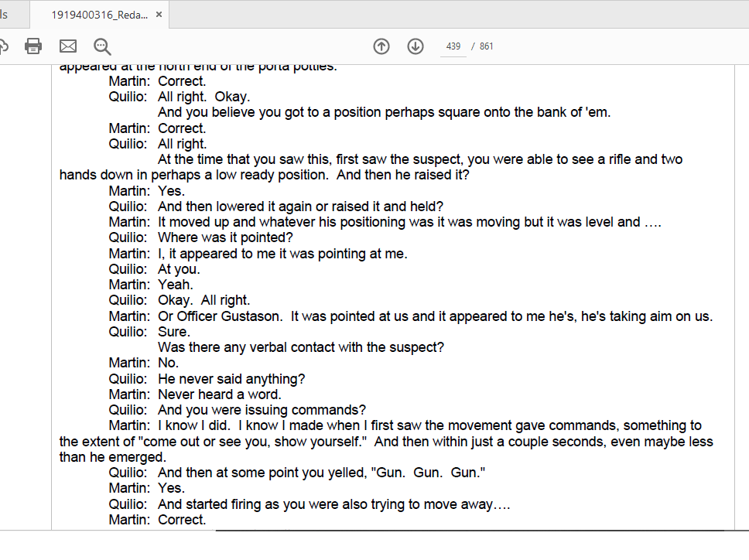Go to next page with down arrow
This screenshot has height=560, width=749.
coord(416,46)
